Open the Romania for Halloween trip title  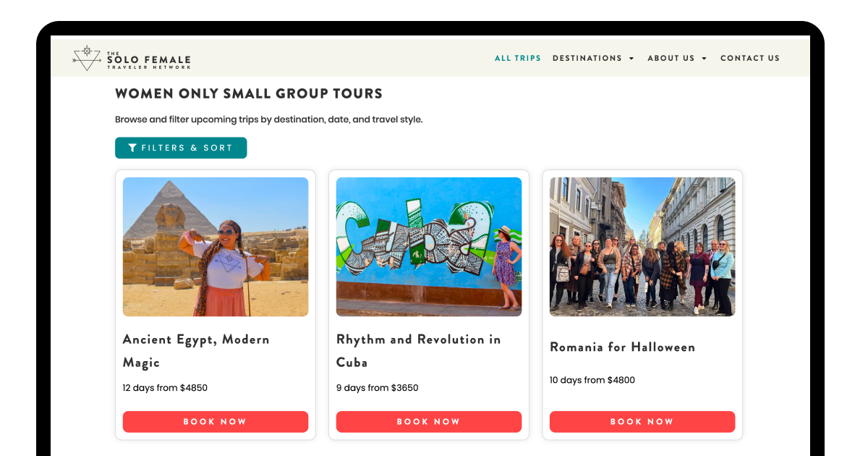click(622, 347)
